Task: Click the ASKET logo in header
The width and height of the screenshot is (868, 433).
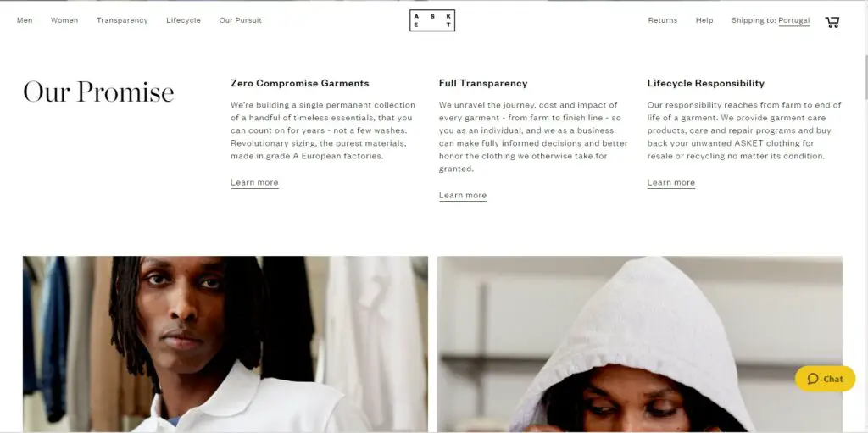Action: [432, 20]
